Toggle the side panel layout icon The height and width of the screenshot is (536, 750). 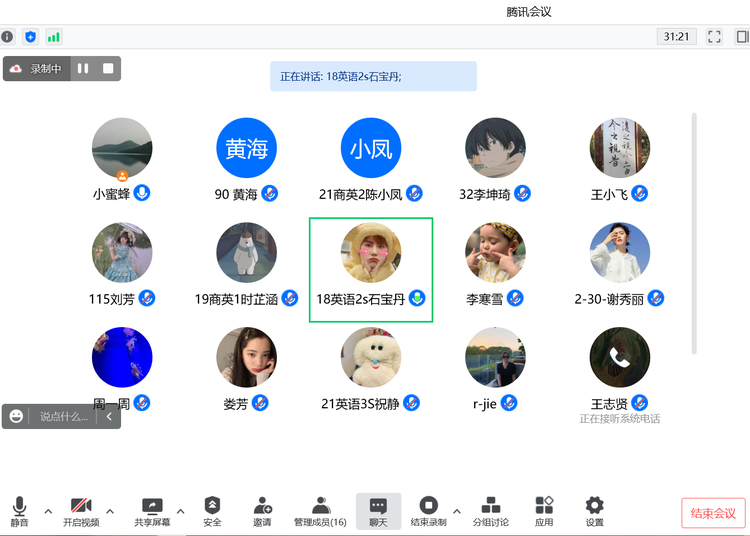(742, 37)
